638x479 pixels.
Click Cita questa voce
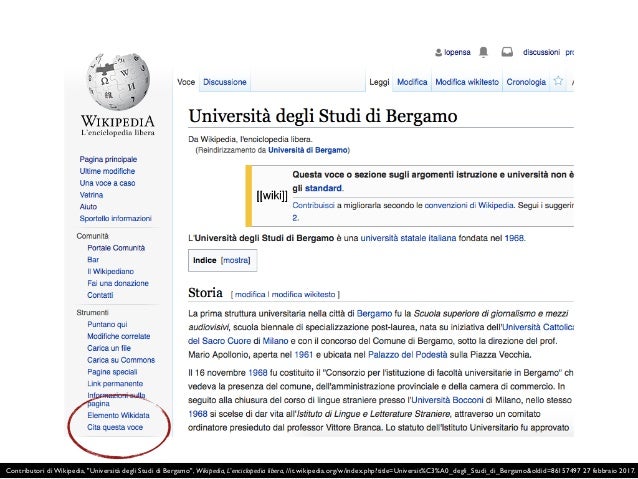tap(115, 427)
